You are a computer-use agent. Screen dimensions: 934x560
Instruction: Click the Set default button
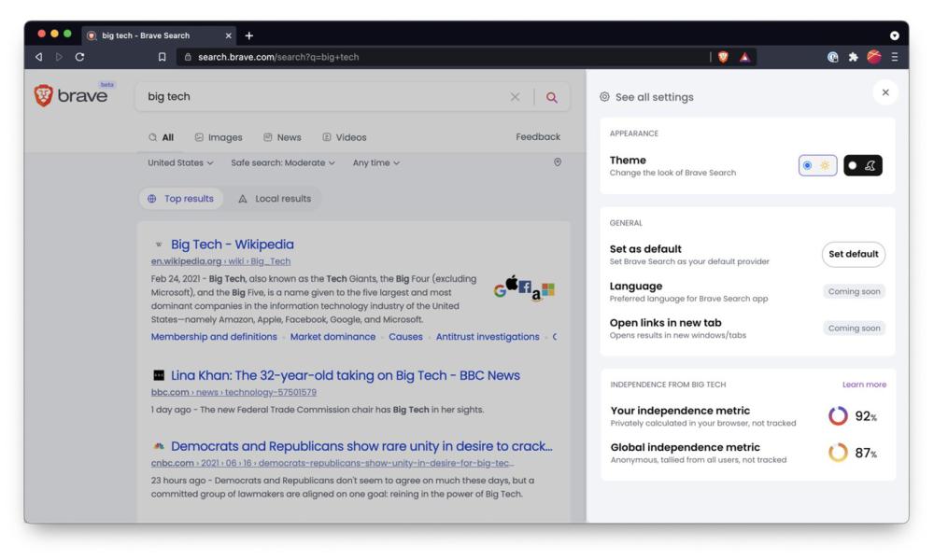[853, 254]
